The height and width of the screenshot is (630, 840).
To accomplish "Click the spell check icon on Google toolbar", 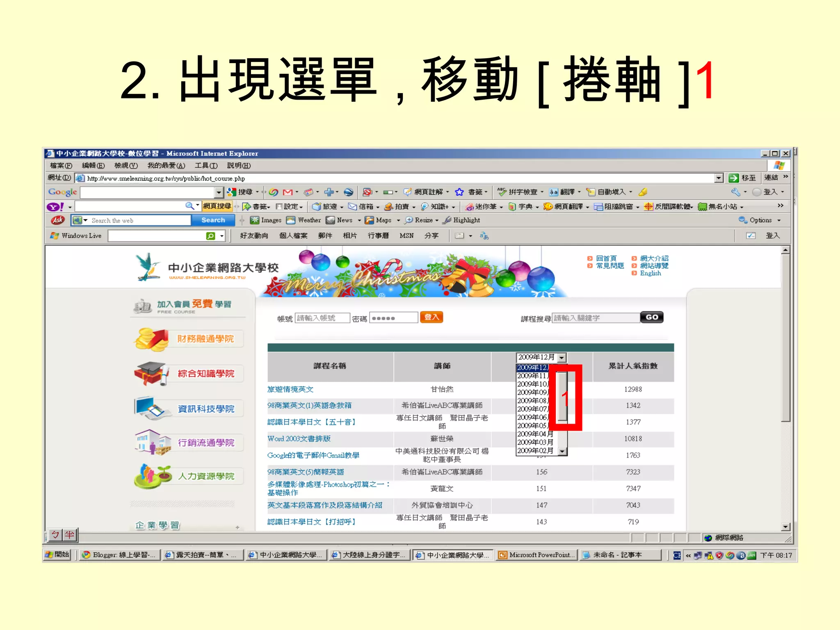I will click(x=502, y=192).
